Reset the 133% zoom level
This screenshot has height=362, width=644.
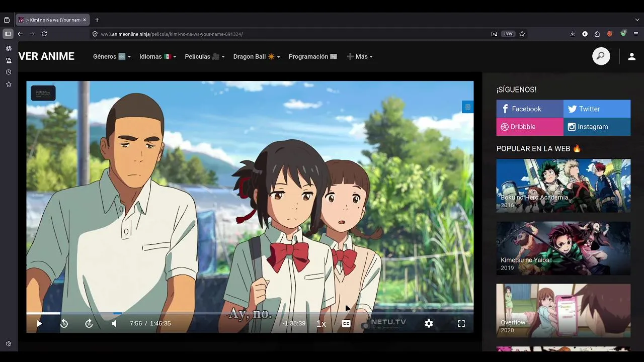(x=508, y=34)
